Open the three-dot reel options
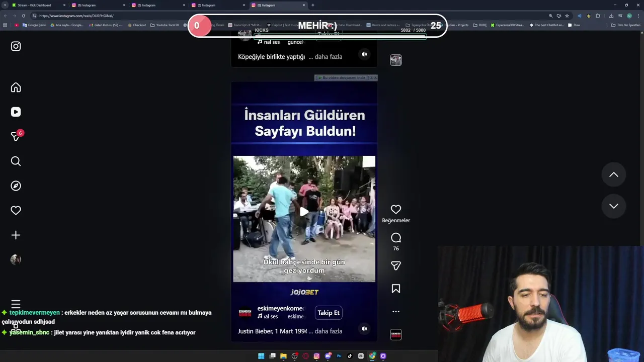 (396, 311)
